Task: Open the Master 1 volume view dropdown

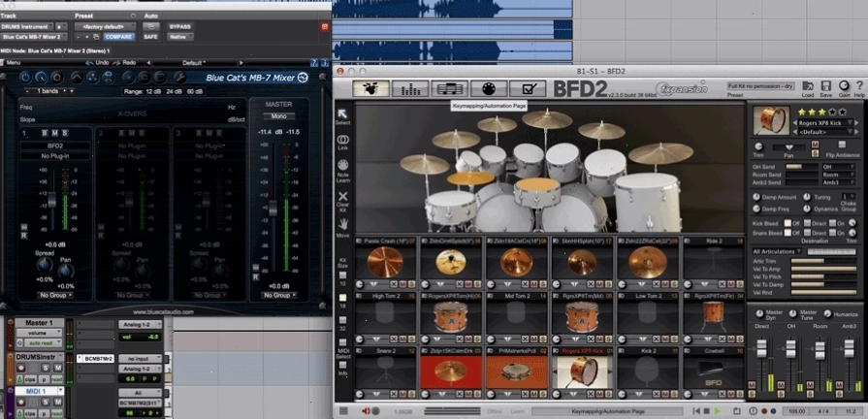Action: 40,333
